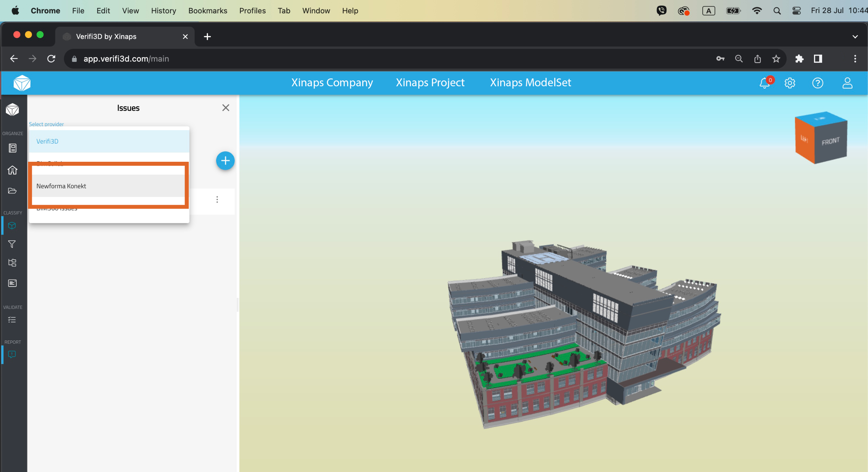Select the Classify cube icon
This screenshot has width=868, height=472.
12,225
